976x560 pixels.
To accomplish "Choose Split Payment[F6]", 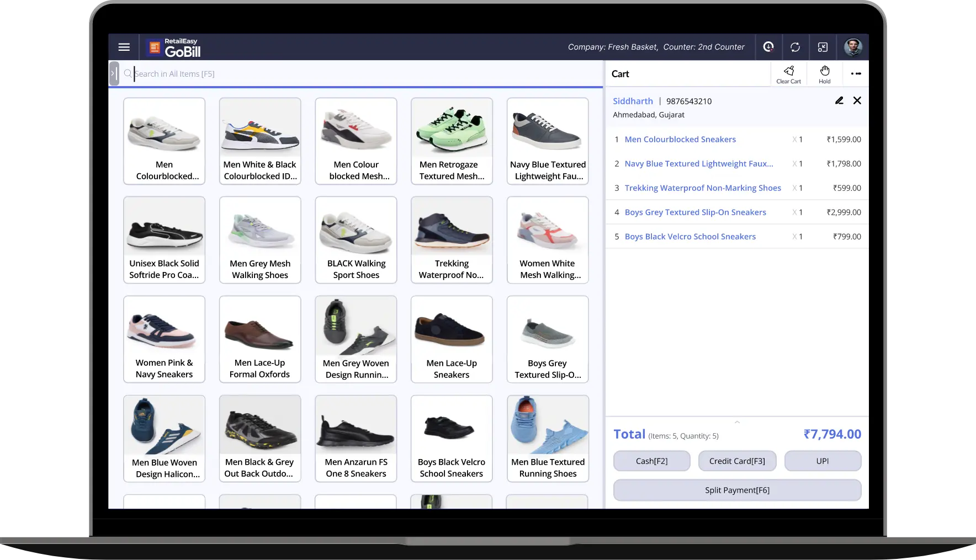I will point(737,490).
